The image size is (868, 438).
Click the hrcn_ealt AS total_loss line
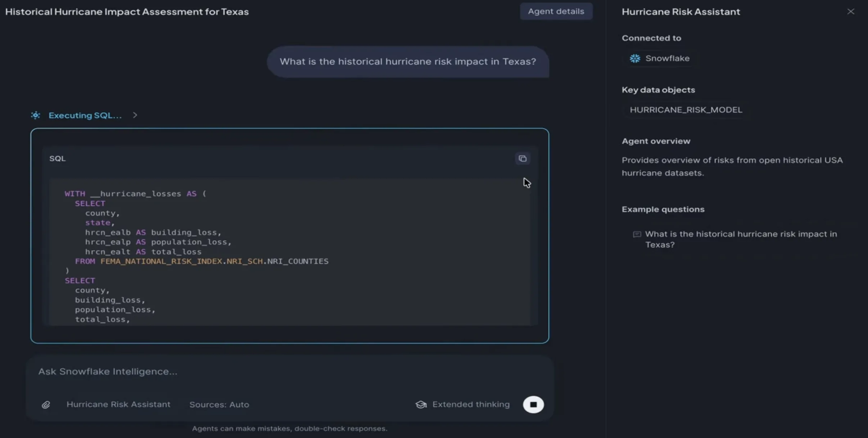(x=143, y=252)
